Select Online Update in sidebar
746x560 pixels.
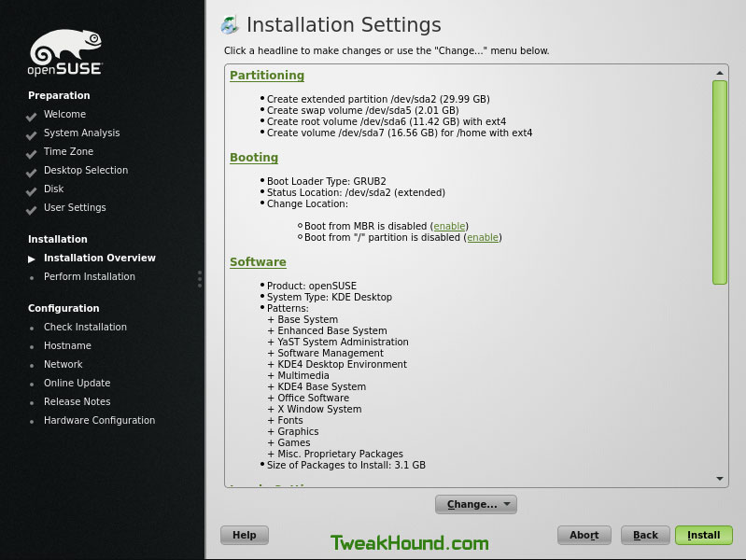(x=77, y=383)
